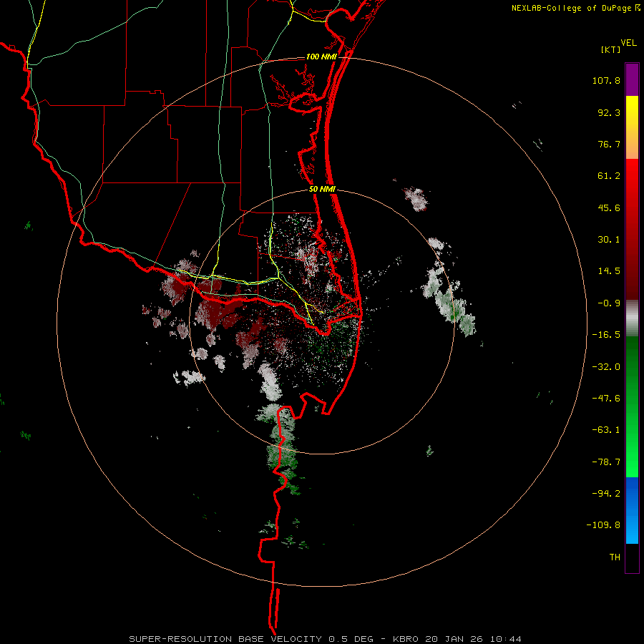Click the 14.5 velocity scale value
Screen dimensions: 644x644
pos(609,271)
